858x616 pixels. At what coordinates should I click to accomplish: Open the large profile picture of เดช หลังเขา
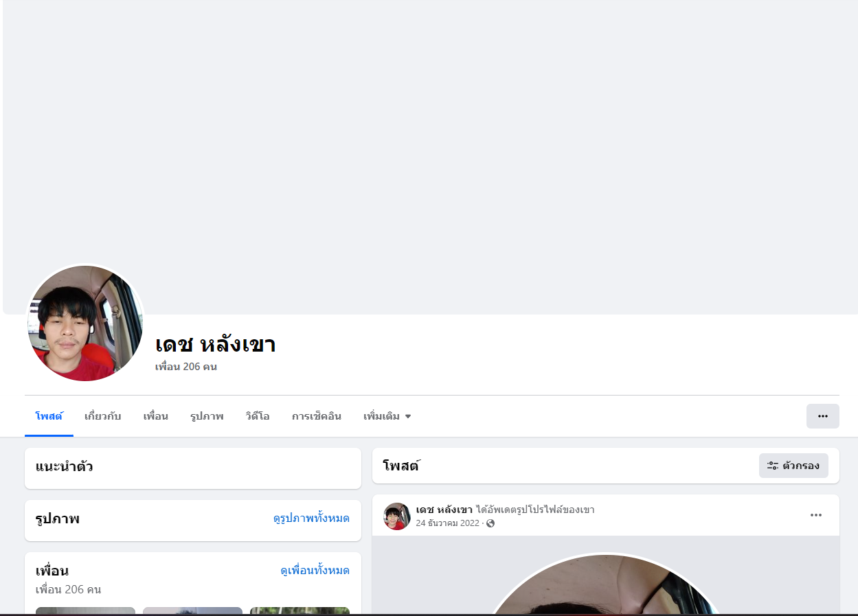[85, 323]
